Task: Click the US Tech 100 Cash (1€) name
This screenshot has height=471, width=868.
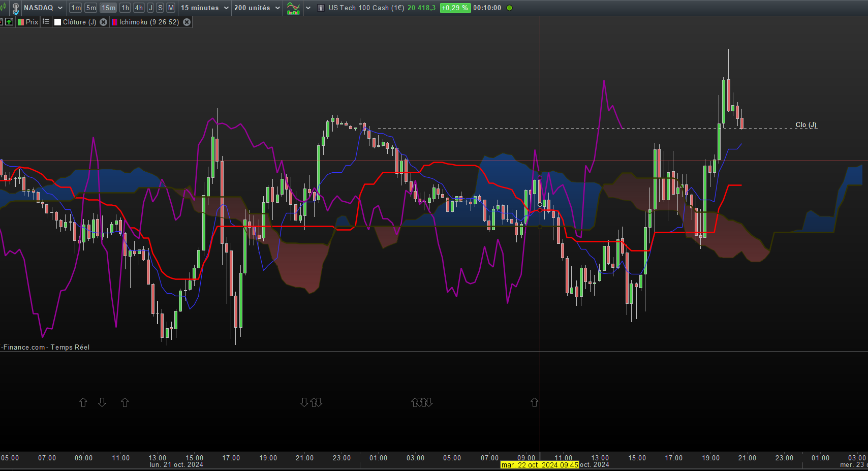Action: [x=366, y=8]
